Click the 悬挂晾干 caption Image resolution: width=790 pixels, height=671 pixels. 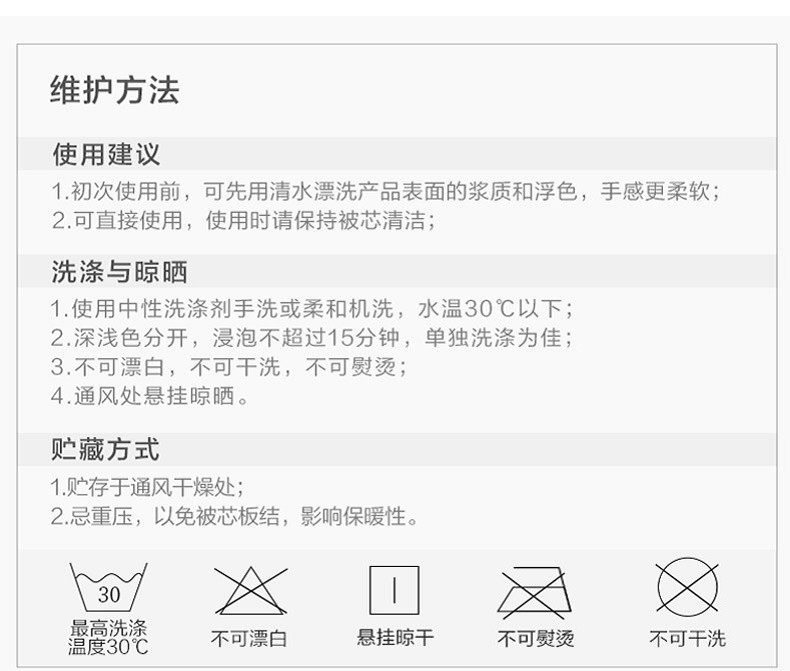[395, 637]
